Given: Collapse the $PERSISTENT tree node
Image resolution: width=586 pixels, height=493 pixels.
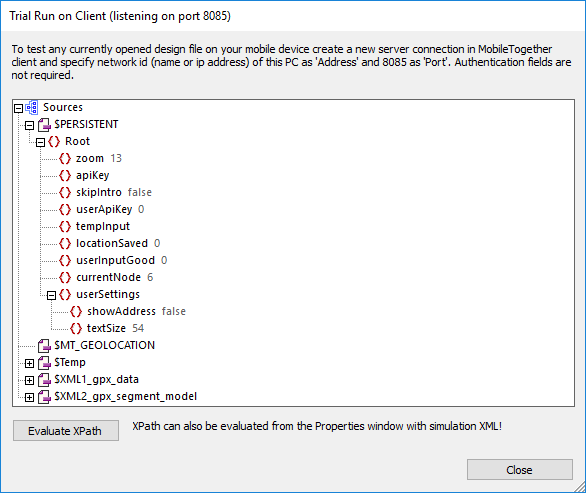Looking at the screenshot, I should (x=30, y=125).
